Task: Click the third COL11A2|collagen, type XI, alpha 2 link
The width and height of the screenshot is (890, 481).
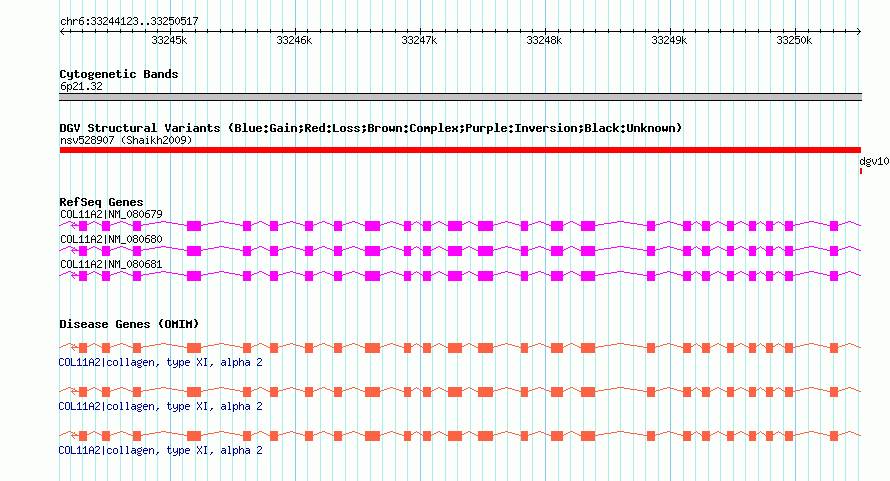Action: point(161,450)
